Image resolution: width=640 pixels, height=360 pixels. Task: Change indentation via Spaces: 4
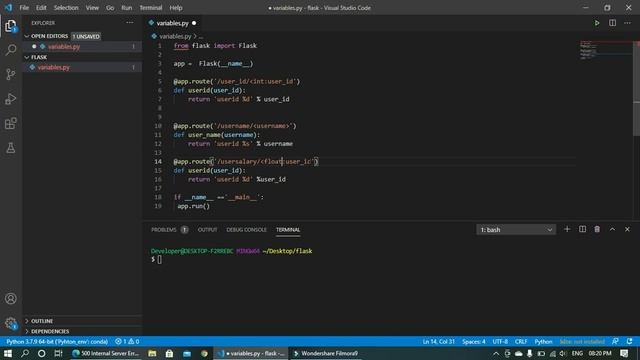pyautogui.click(x=473, y=341)
